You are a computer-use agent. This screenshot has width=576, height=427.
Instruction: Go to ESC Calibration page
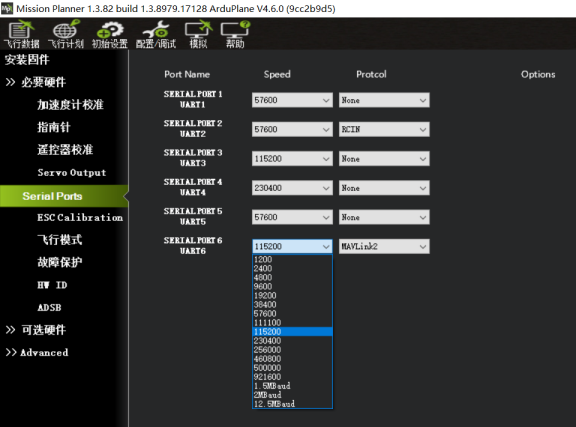point(80,218)
